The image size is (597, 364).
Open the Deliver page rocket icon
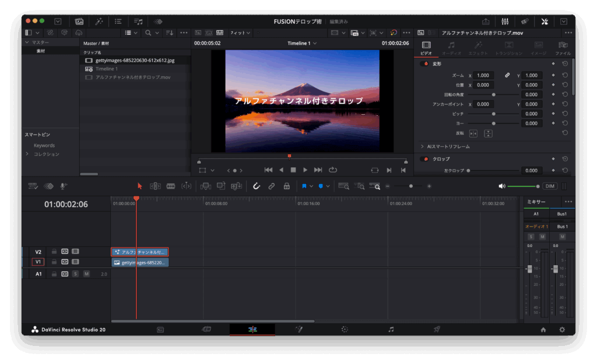tap(436, 329)
